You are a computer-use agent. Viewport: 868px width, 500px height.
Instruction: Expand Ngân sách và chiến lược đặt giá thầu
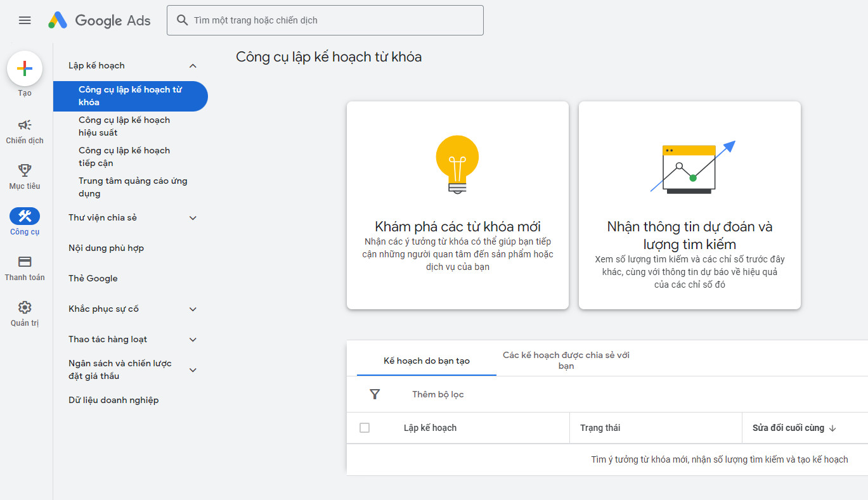click(x=193, y=369)
